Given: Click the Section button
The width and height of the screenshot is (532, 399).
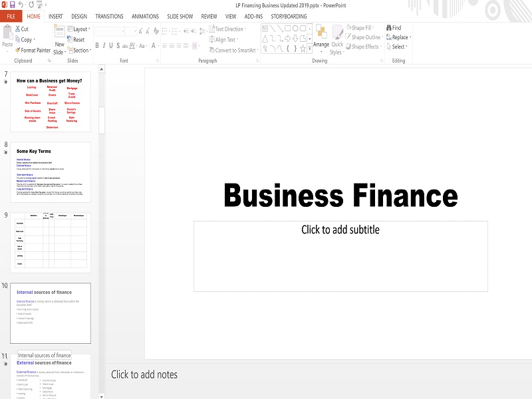Looking at the screenshot, I should pos(80,50).
